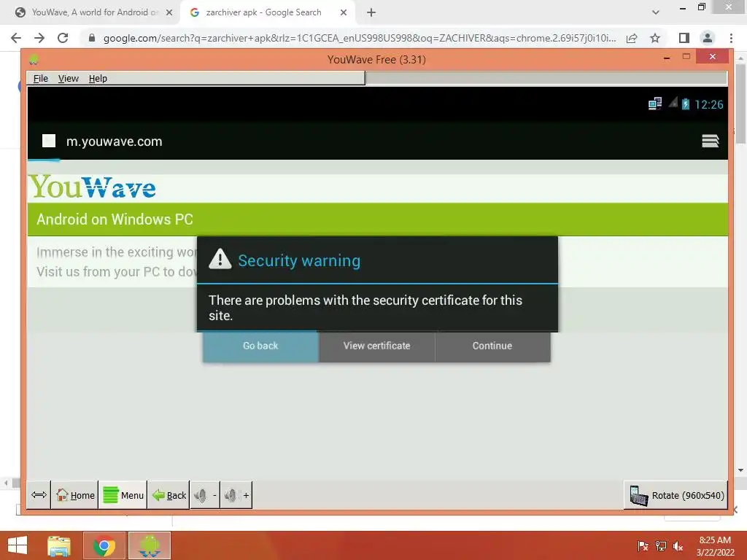Click the double-arrow resize toggle icon
747x560 pixels.
[x=39, y=495]
